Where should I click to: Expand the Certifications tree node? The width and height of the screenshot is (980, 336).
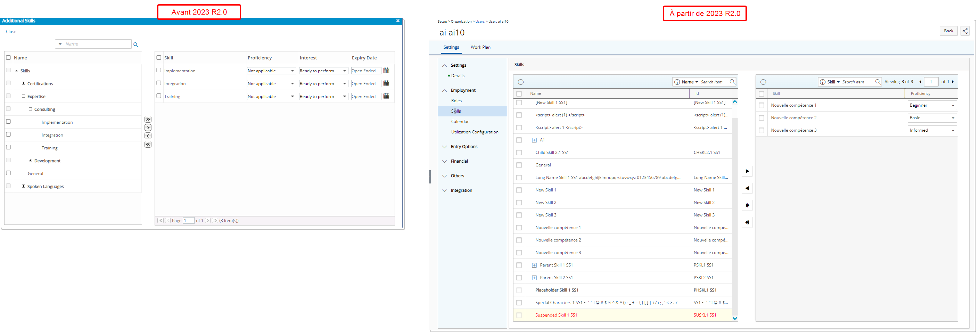point(23,83)
